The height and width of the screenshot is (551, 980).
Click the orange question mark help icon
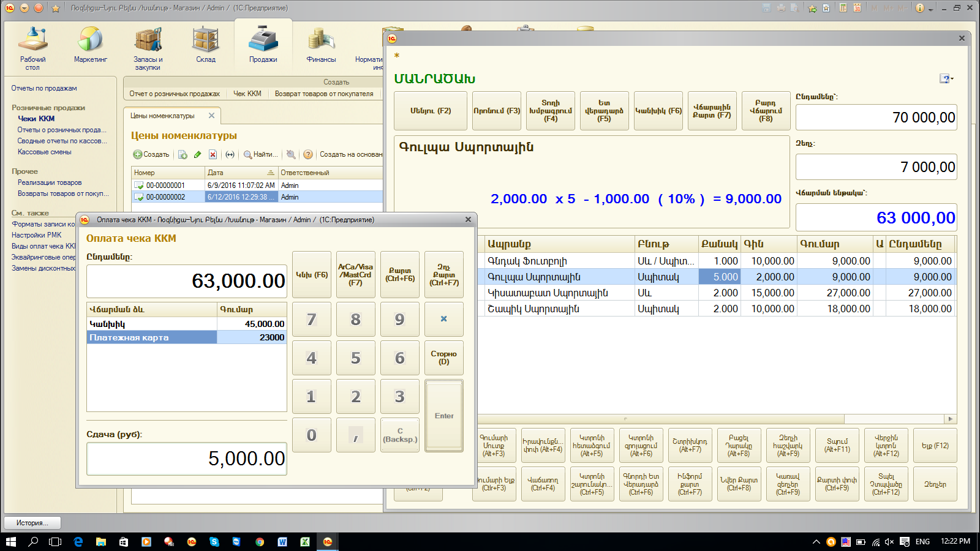point(308,155)
